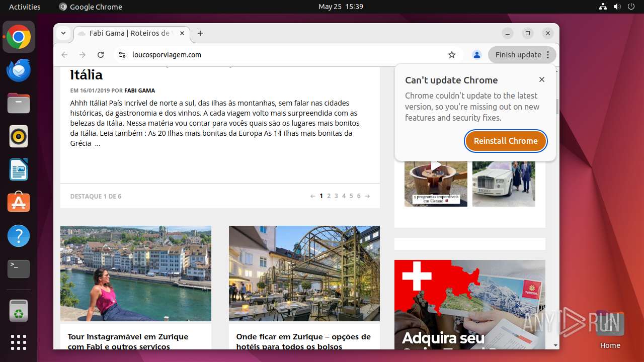
Task: Click the Swiss Travel Pass banner
Action: coord(470,304)
